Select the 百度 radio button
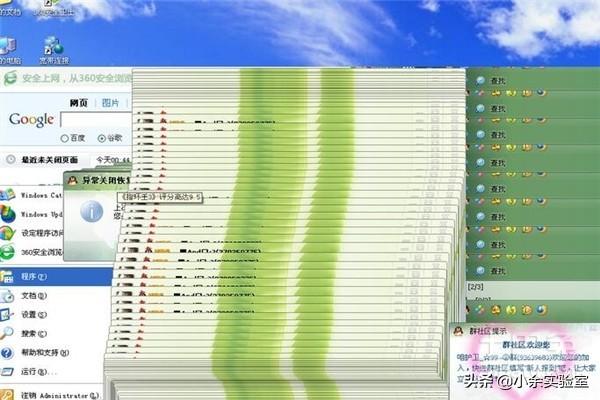Screen dimensions: 600x400 [x=66, y=138]
